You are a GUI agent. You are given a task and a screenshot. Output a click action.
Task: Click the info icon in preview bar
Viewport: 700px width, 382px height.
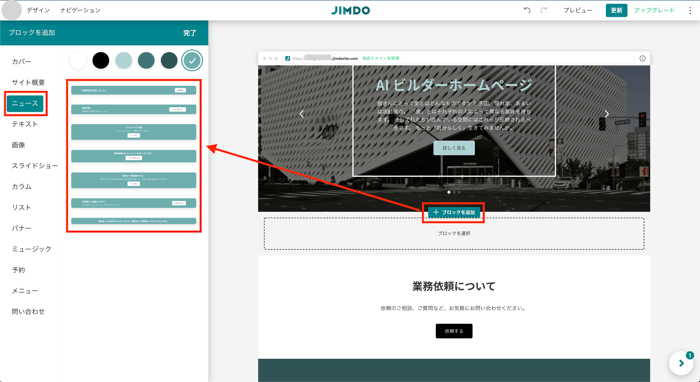click(642, 58)
